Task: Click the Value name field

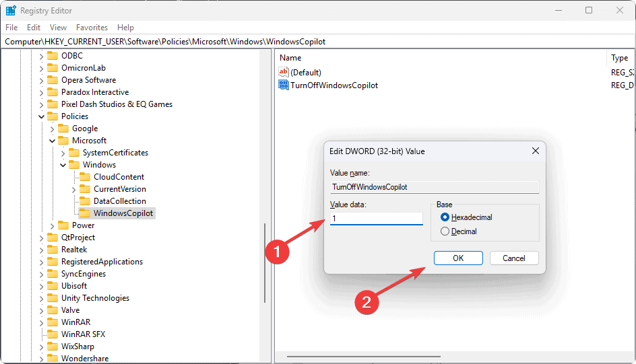Action: (435, 187)
